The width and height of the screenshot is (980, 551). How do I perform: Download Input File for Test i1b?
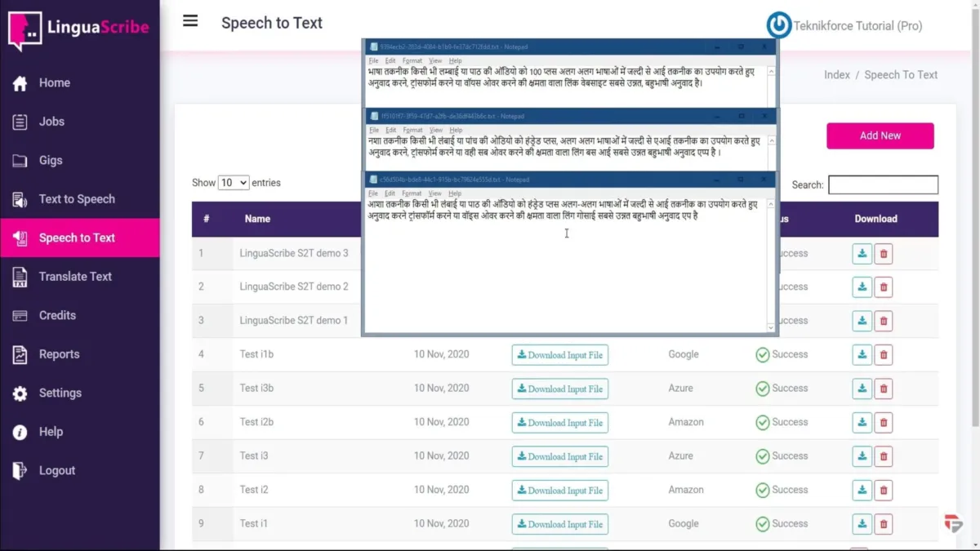click(560, 355)
